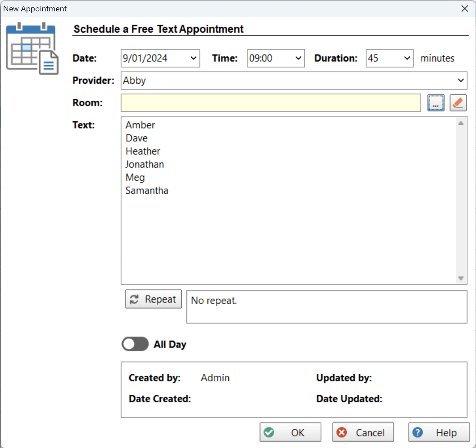Open Help for this dialog

click(x=438, y=432)
